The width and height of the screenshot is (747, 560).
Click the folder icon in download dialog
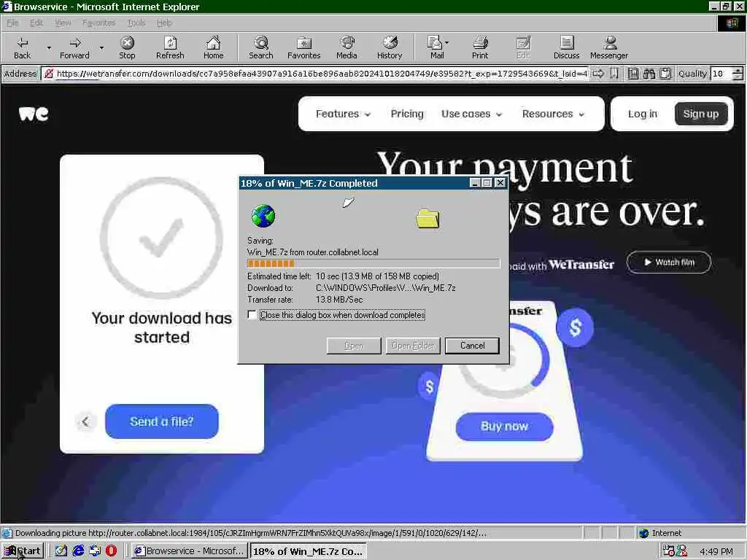(x=427, y=219)
